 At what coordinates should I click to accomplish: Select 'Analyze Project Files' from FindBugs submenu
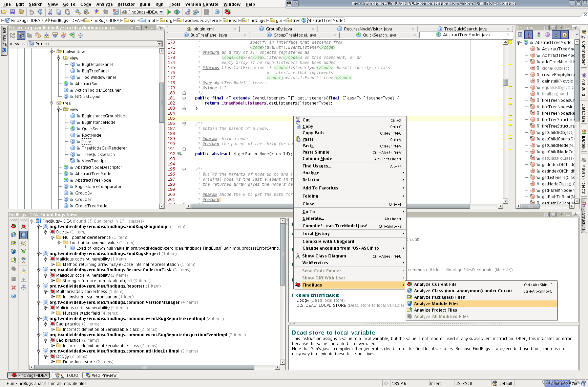[435, 310]
